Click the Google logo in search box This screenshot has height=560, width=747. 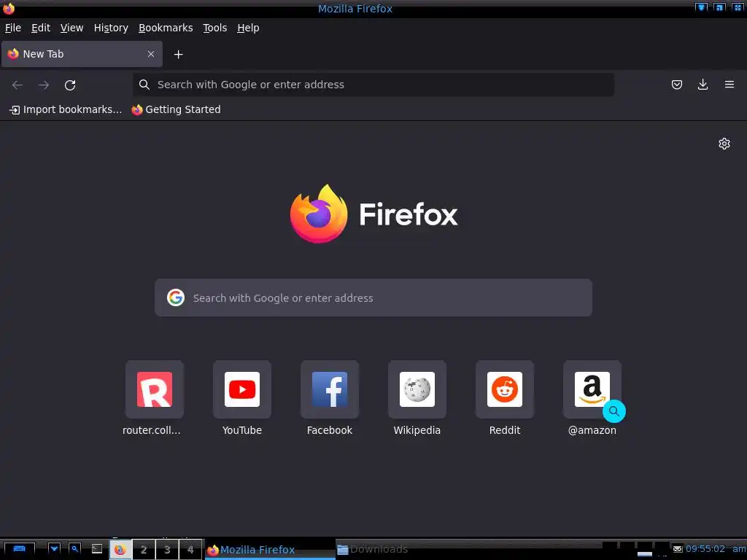tap(176, 297)
